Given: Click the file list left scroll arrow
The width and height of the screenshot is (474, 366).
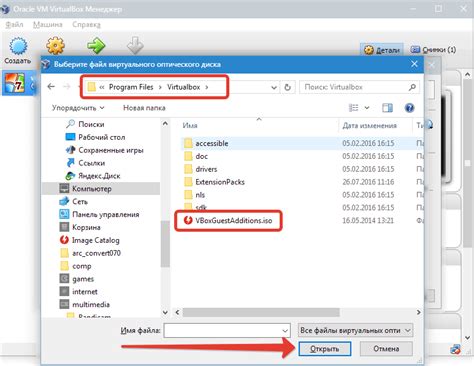Looking at the screenshot, I should tap(178, 312).
